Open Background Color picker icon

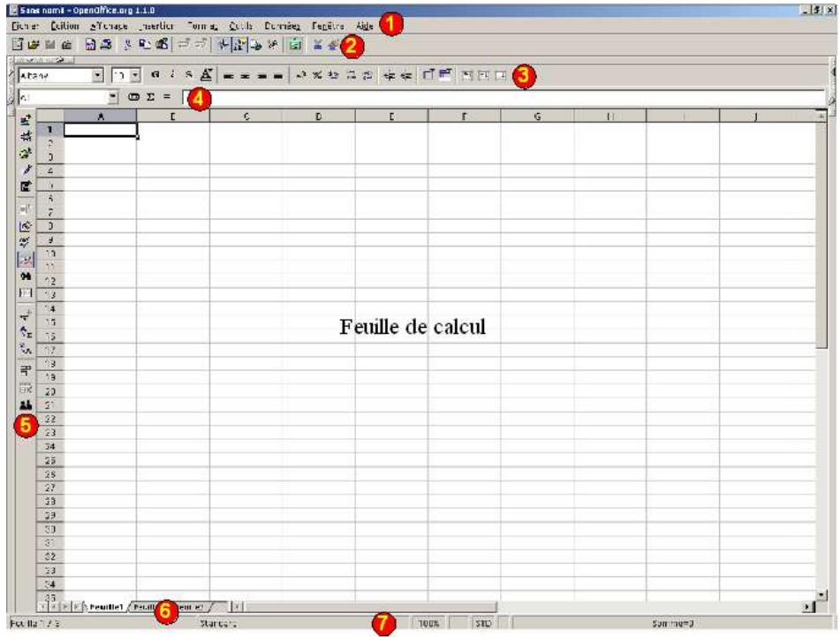click(x=444, y=76)
